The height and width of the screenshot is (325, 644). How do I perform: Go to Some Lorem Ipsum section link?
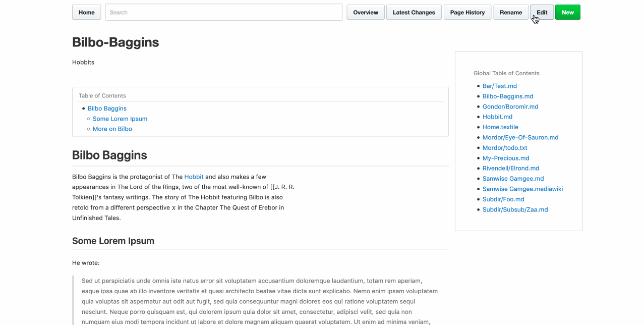coord(120,119)
